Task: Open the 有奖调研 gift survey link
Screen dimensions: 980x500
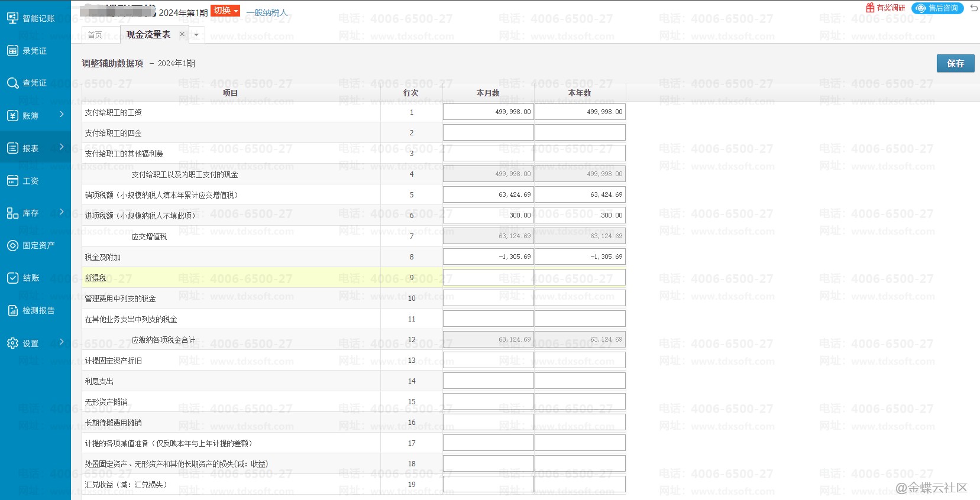Action: (x=885, y=8)
